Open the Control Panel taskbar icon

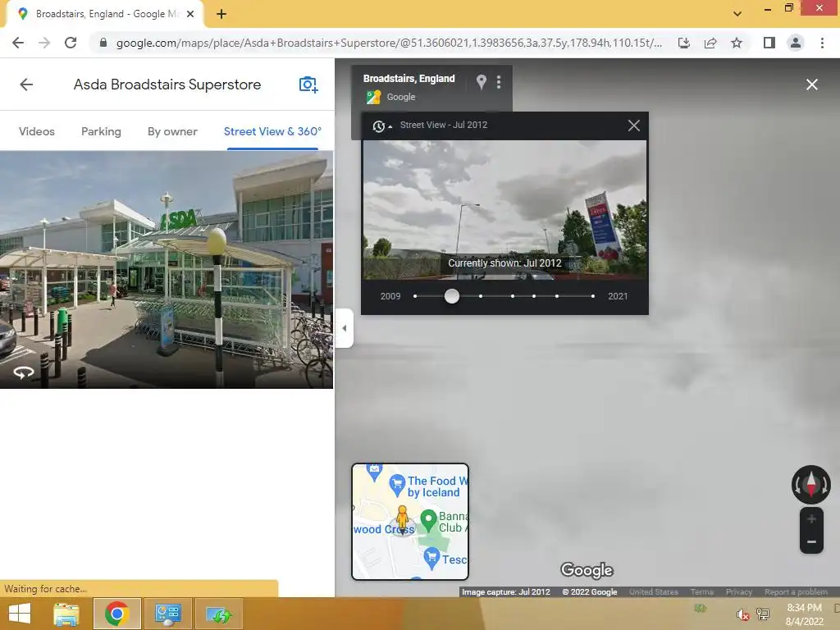tap(167, 614)
